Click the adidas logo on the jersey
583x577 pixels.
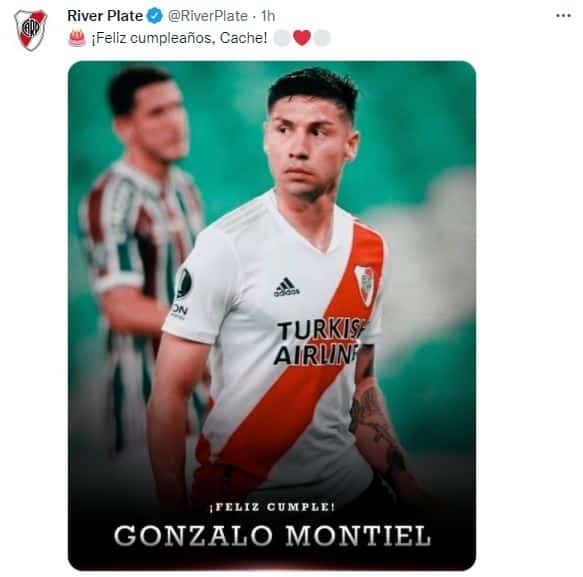point(287,287)
